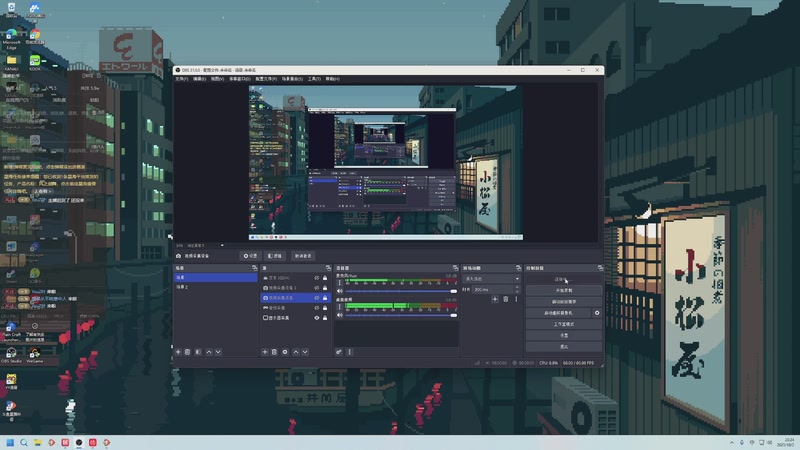Viewport: 800px width, 450px height.
Task: Toggle lock on the Game Capture source
Action: pos(325,308)
